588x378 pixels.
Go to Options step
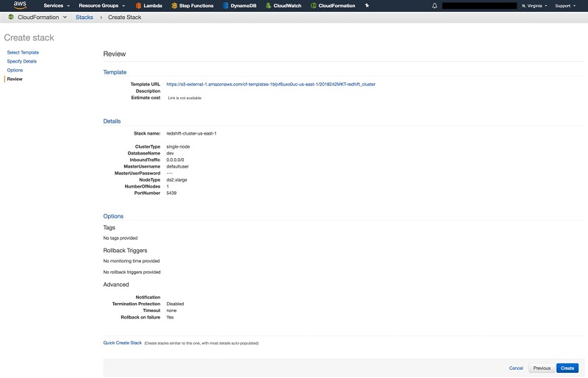[x=15, y=70]
